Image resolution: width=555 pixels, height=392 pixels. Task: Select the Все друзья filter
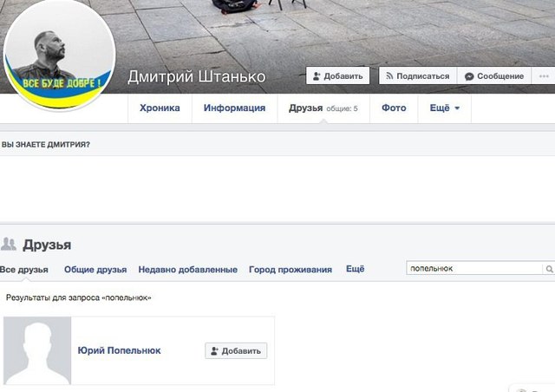coord(24,270)
